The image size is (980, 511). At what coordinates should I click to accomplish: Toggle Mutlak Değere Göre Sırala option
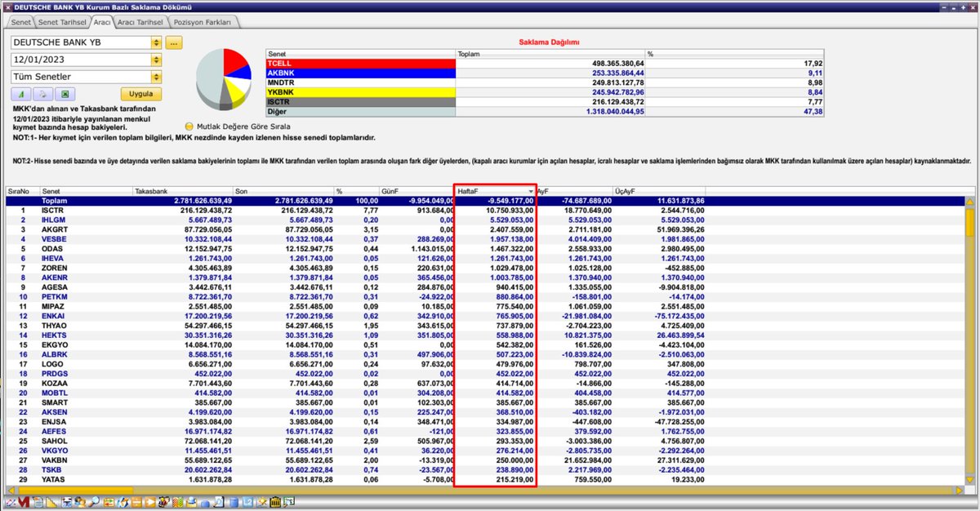pyautogui.click(x=189, y=126)
